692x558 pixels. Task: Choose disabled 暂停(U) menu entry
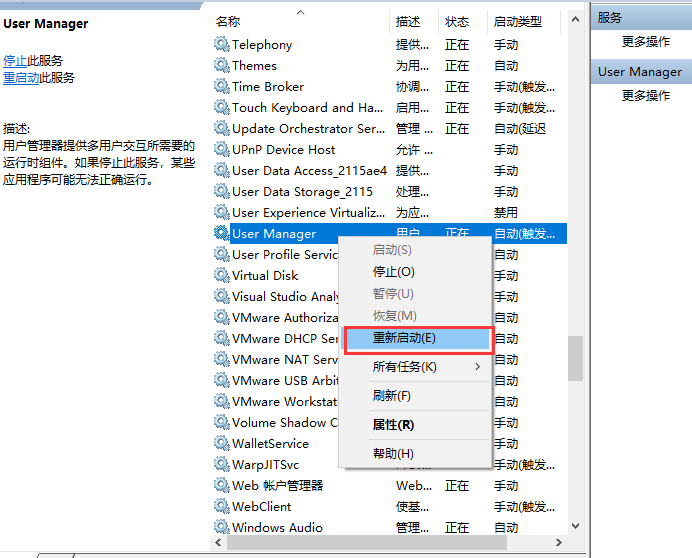point(415,294)
